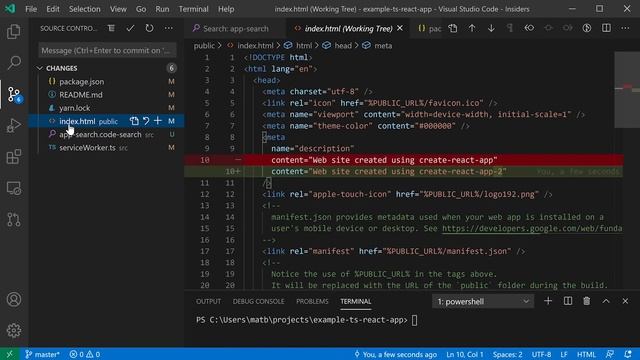Open Source Control more actions menu
This screenshot has width=640, height=360.
click(169, 28)
